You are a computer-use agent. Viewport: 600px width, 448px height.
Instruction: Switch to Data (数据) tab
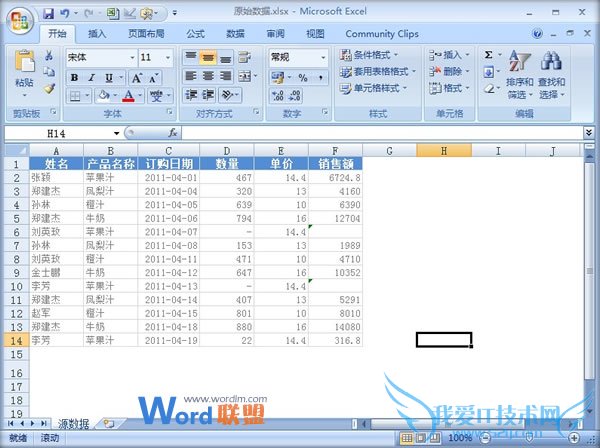tap(235, 34)
